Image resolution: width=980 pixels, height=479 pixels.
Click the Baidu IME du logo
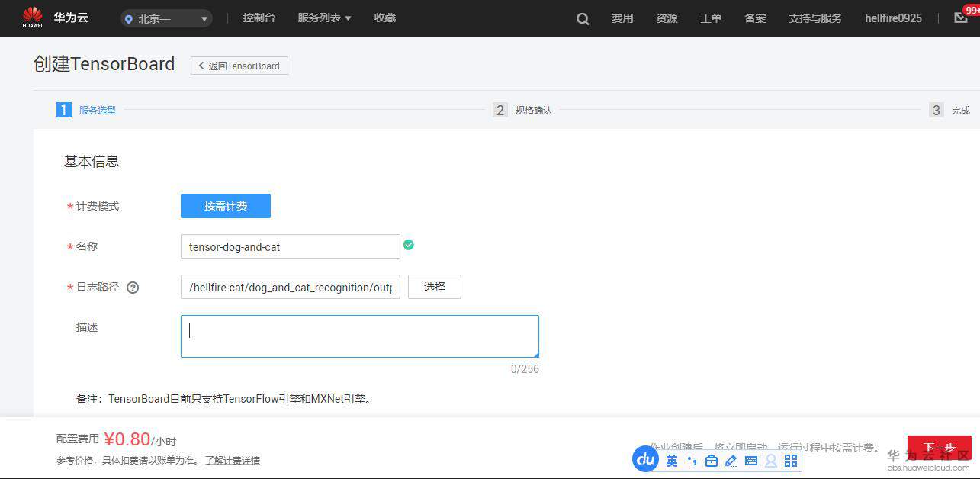[645, 458]
